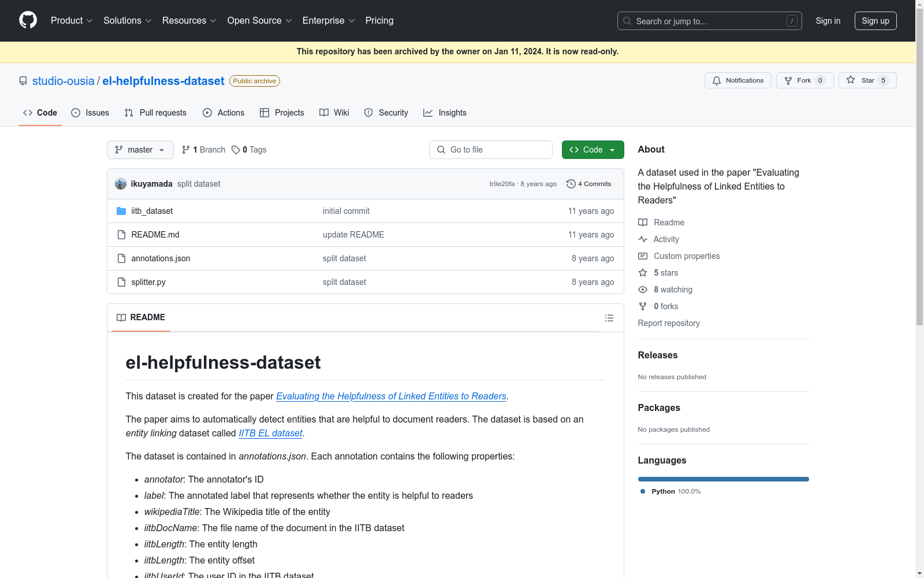Click the Sign up button
The width and height of the screenshot is (924, 578).
[875, 21]
